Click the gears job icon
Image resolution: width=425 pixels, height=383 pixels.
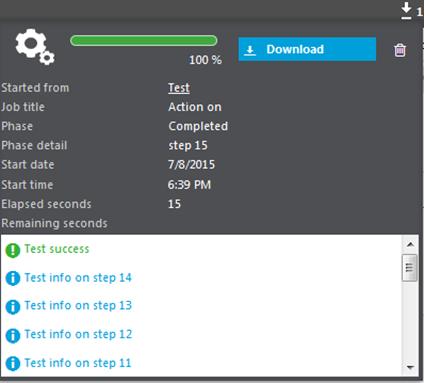coord(35,47)
